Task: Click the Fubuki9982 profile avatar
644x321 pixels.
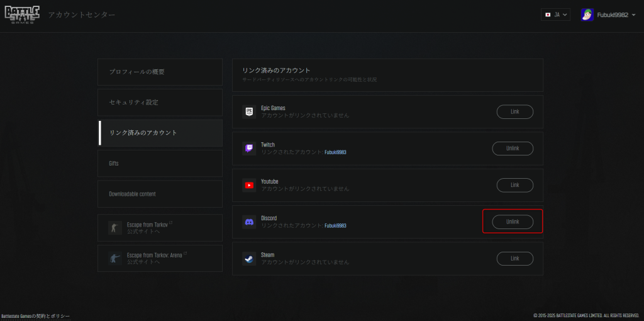Action: [587, 14]
